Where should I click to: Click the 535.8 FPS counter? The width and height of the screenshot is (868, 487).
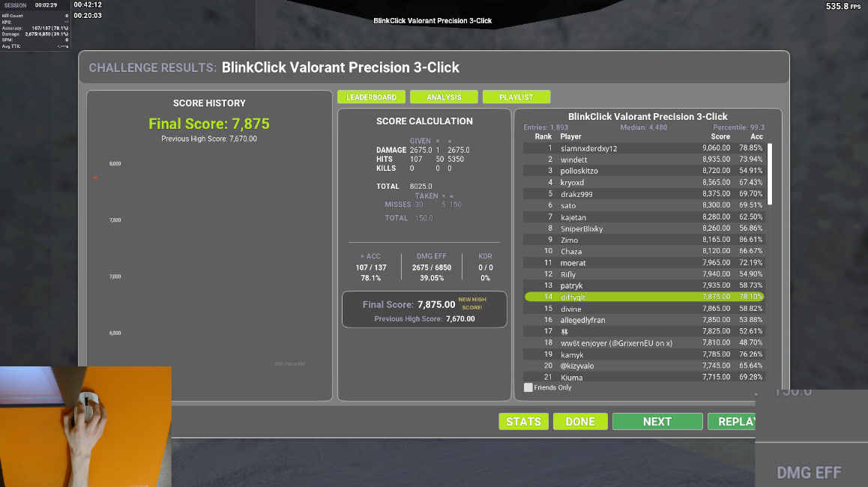843,7
